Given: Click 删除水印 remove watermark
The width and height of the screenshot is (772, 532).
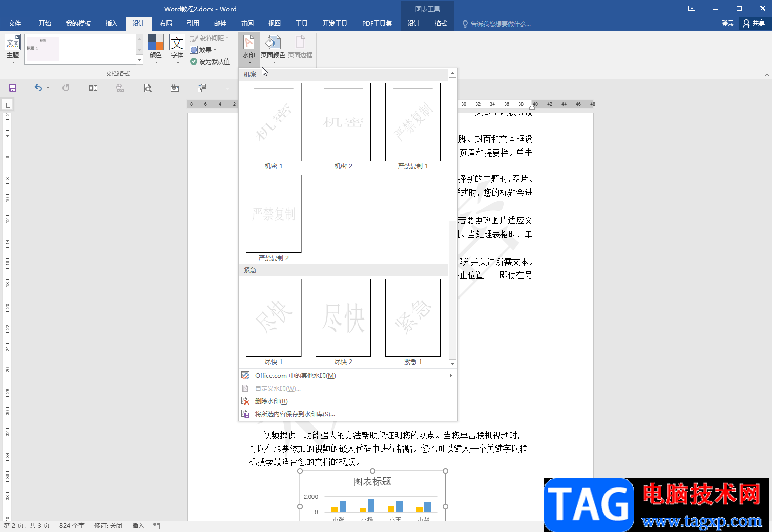Looking at the screenshot, I should (348, 401).
